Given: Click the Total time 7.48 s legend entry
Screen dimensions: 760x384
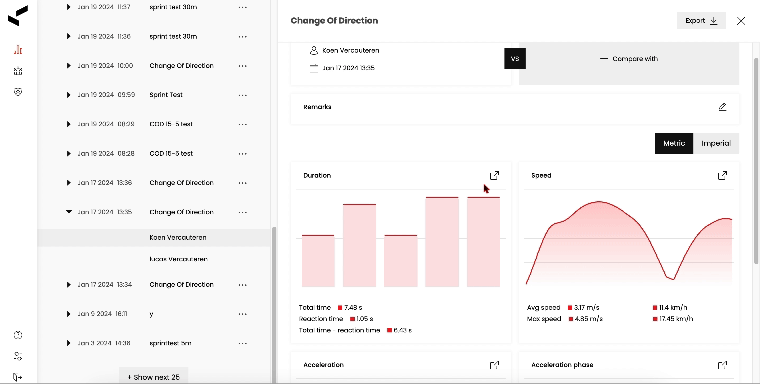Looking at the screenshot, I should coord(330,308).
